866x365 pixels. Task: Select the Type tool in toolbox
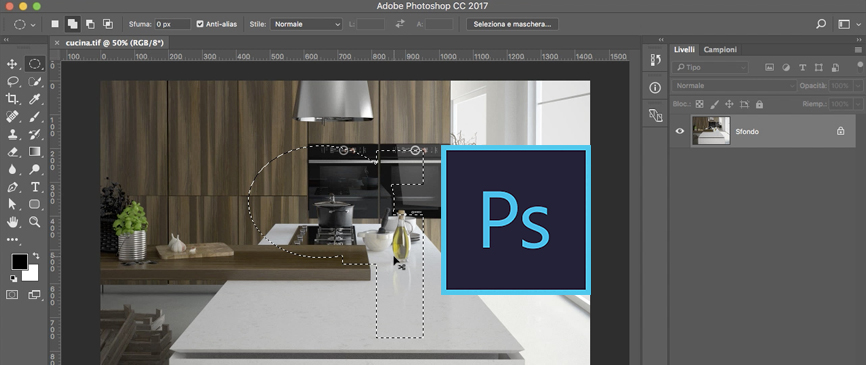coord(34,187)
